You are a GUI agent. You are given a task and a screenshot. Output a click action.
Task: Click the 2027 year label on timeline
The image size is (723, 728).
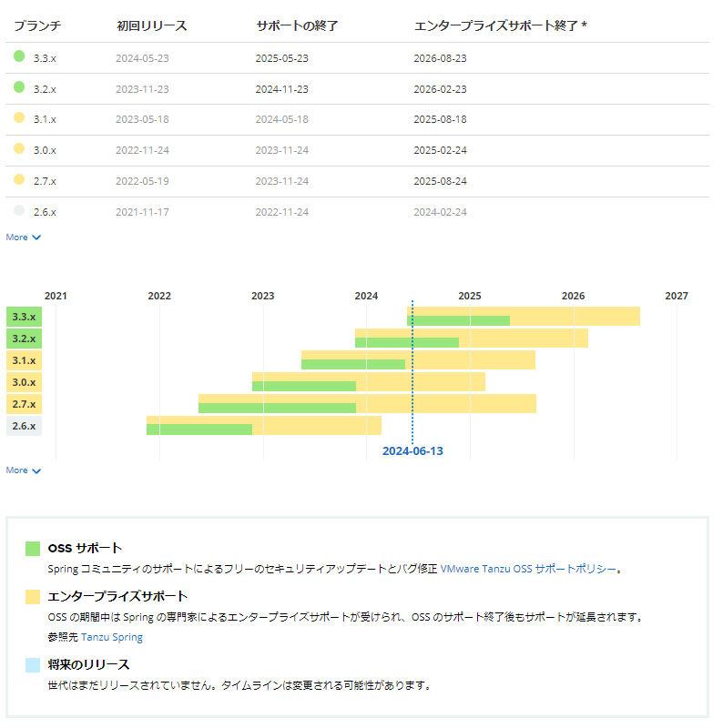tap(677, 296)
